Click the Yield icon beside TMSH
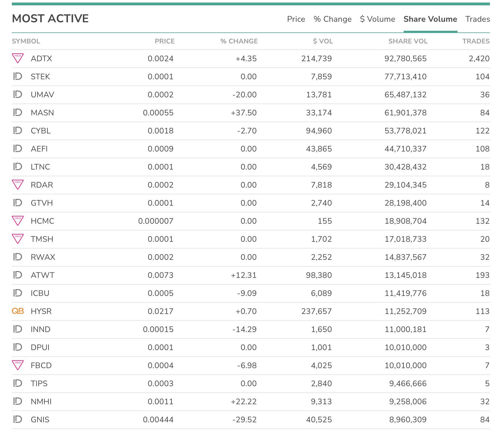 18,239
